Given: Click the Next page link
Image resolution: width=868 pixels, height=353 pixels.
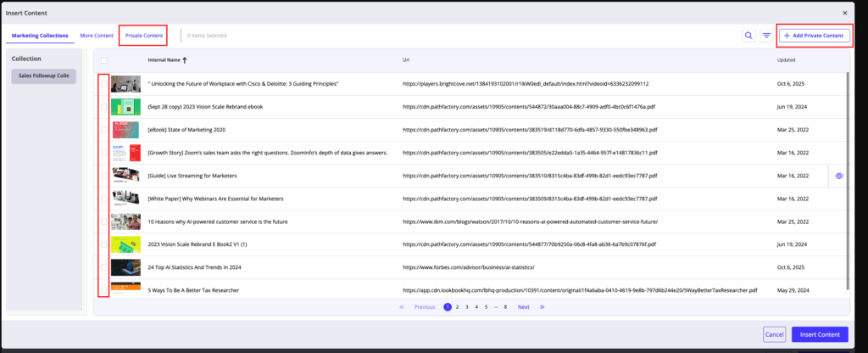Looking at the screenshot, I should (524, 307).
